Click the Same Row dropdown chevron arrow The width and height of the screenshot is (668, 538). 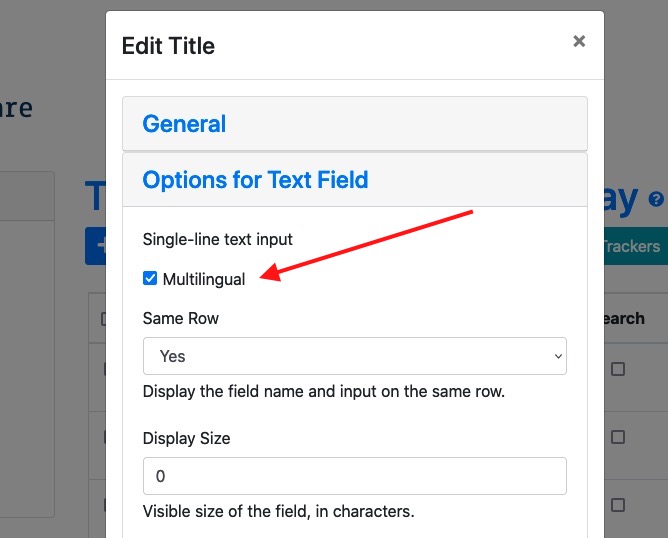coord(558,356)
